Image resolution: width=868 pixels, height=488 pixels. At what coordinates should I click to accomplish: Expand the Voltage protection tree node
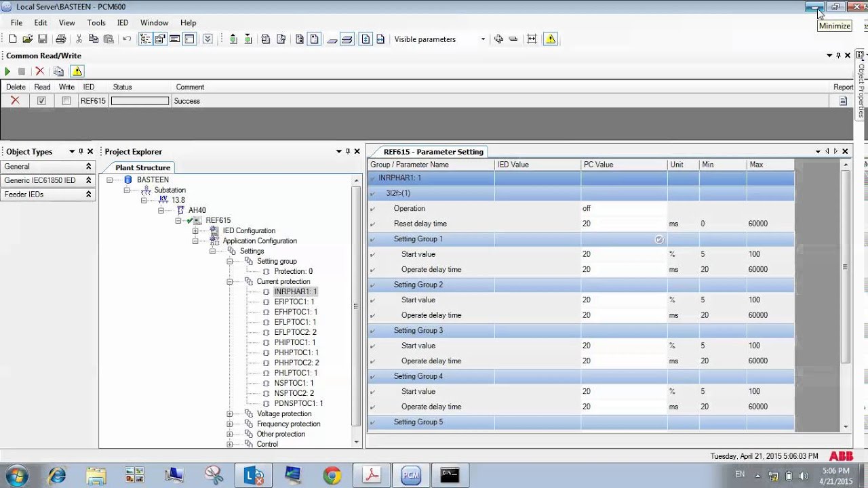(229, 413)
